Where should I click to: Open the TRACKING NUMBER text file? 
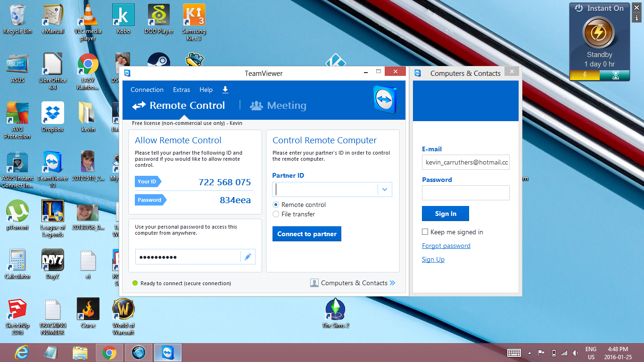tap(53, 316)
